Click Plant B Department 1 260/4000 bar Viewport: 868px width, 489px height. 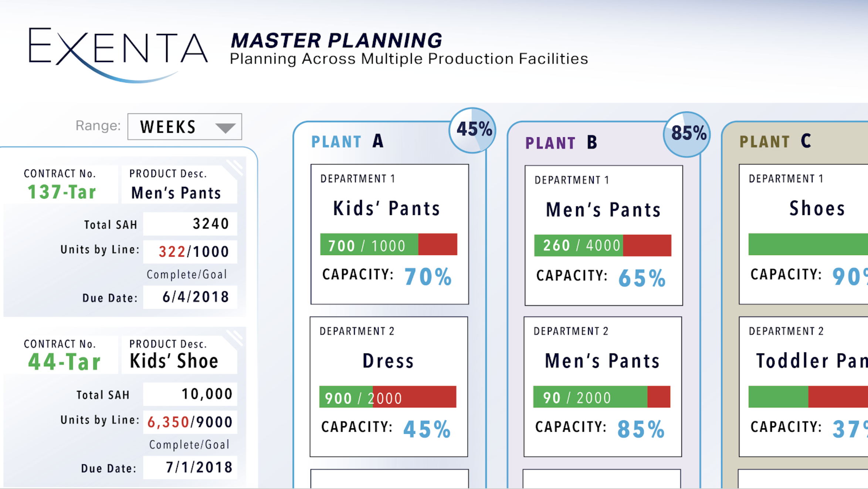click(x=603, y=245)
